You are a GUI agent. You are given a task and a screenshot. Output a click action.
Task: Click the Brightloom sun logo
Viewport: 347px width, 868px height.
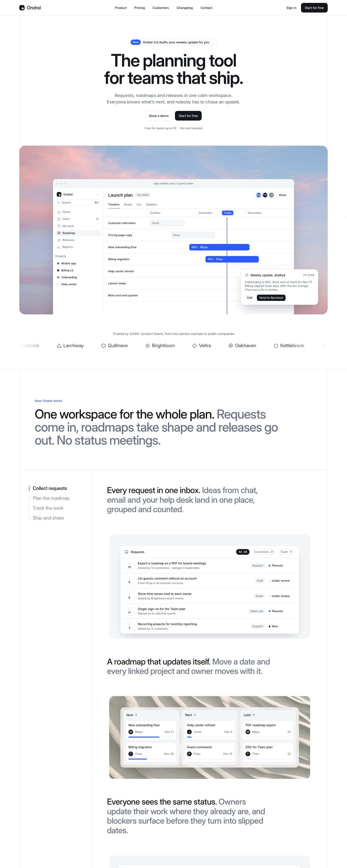click(147, 346)
